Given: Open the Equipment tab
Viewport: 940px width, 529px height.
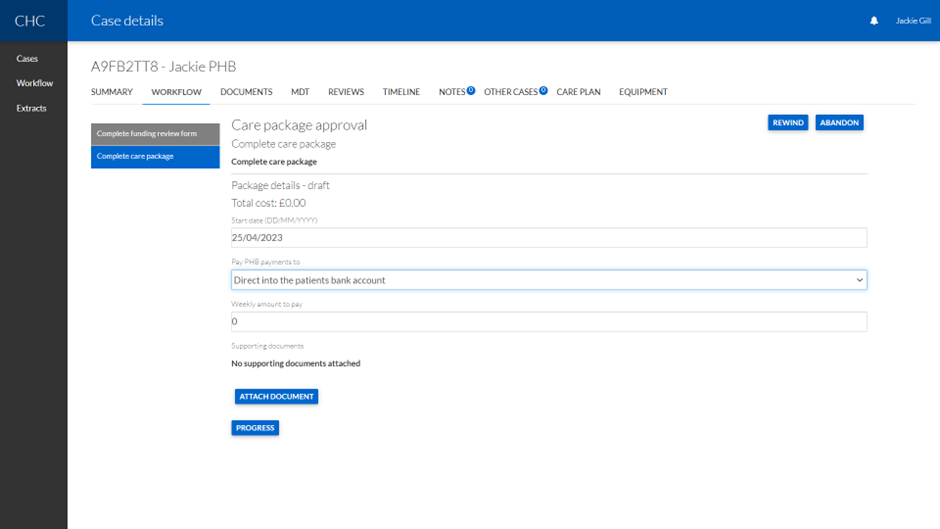Looking at the screenshot, I should 643,92.
